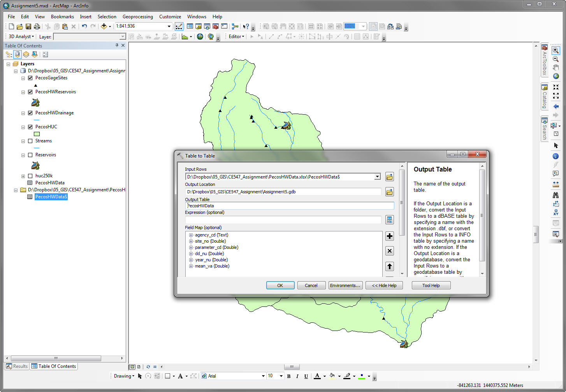The image size is (566, 392).
Task: Remove field with X button in Field Map
Action: (389, 251)
